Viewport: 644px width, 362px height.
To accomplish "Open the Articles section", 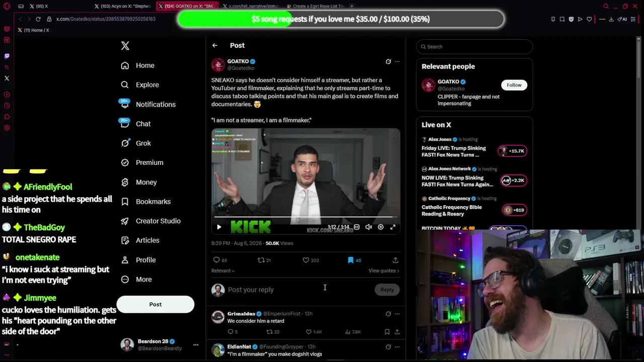I will pyautogui.click(x=140, y=240).
